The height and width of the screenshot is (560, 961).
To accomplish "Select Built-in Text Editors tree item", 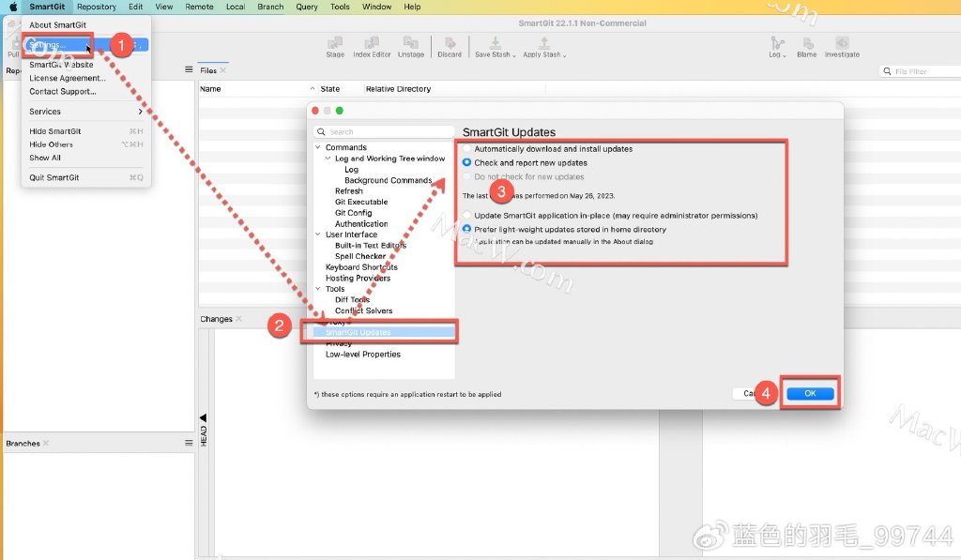I will pos(370,245).
